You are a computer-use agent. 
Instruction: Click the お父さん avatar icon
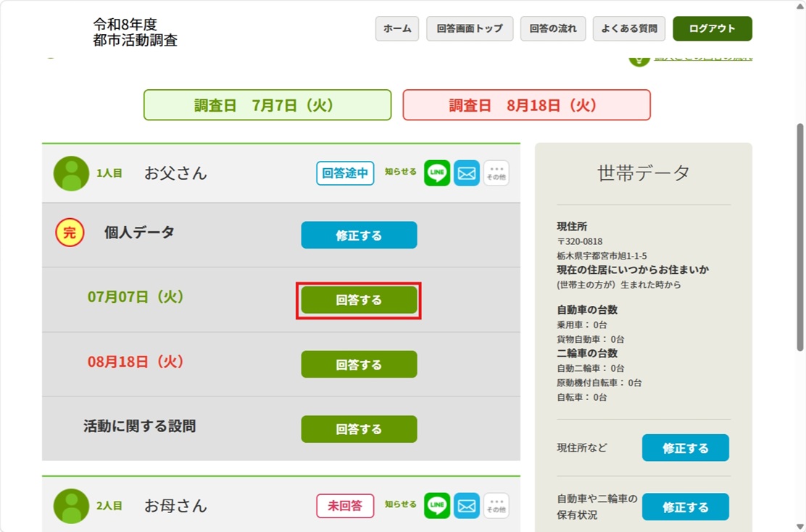tap(71, 173)
